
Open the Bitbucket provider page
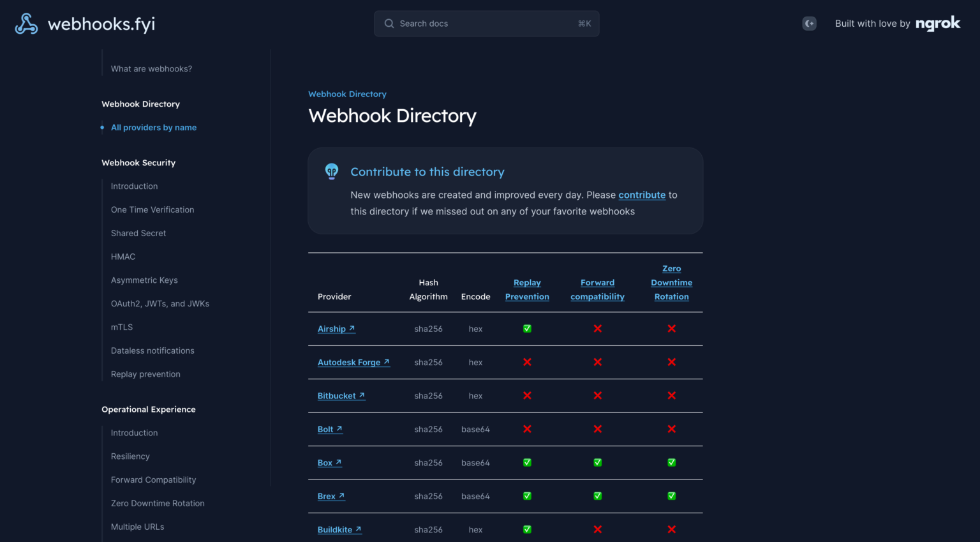click(x=336, y=395)
